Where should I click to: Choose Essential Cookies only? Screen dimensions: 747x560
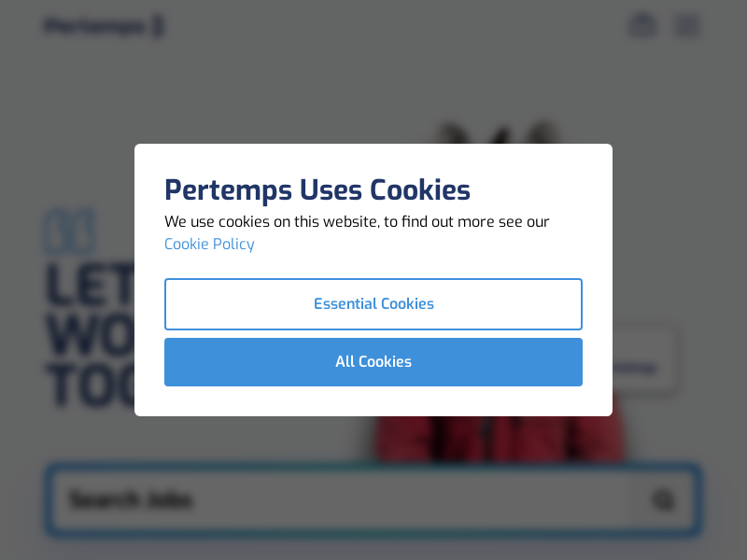coord(373,304)
